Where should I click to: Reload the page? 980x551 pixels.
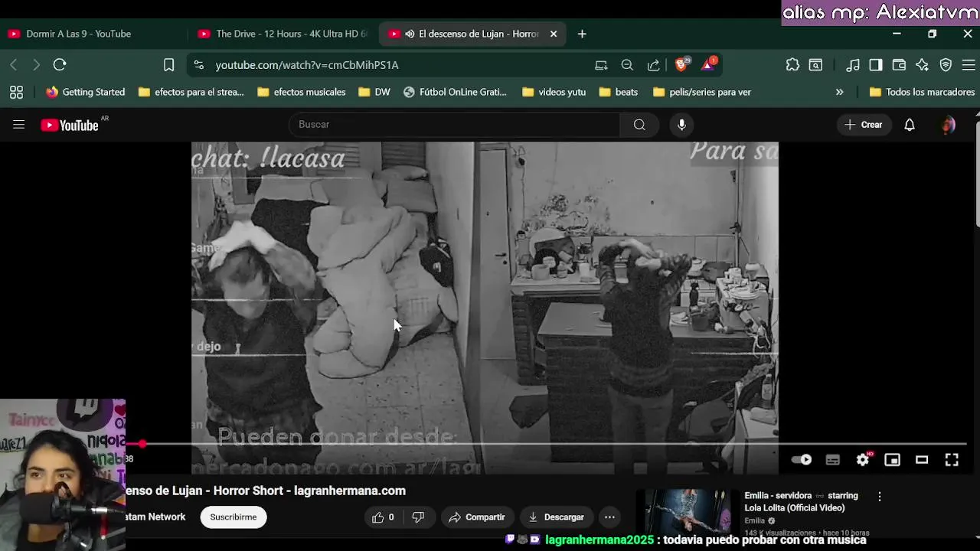click(x=60, y=65)
